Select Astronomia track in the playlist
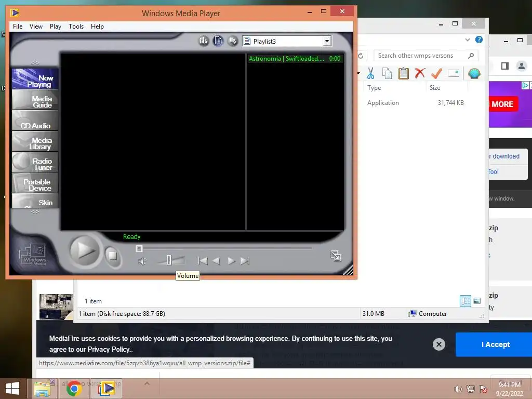Image resolution: width=532 pixels, height=399 pixels. click(295, 59)
